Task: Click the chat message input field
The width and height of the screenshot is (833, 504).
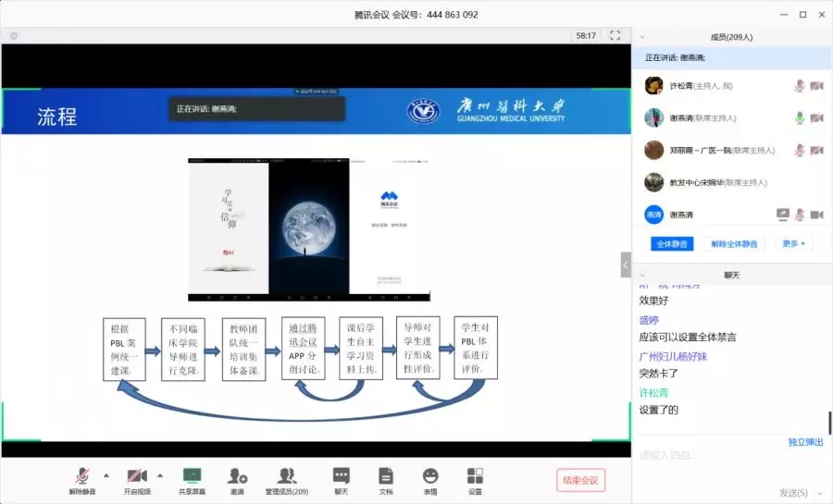Action: (722, 456)
